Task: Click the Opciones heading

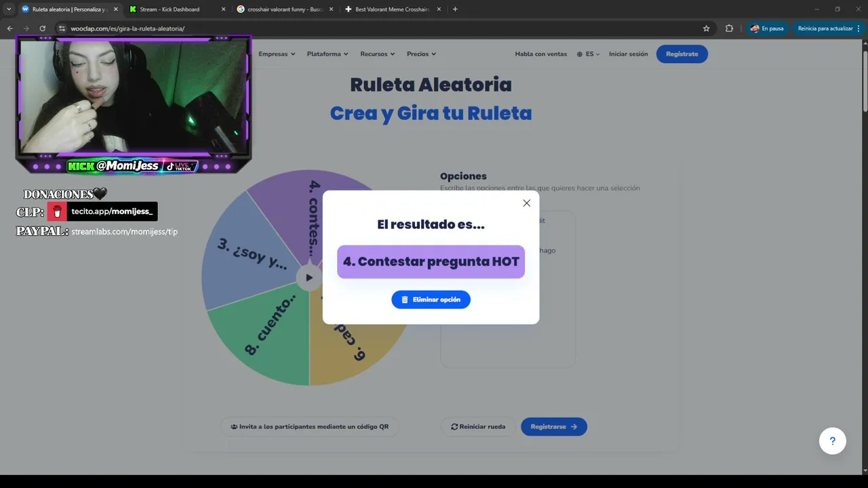Action: click(x=463, y=176)
